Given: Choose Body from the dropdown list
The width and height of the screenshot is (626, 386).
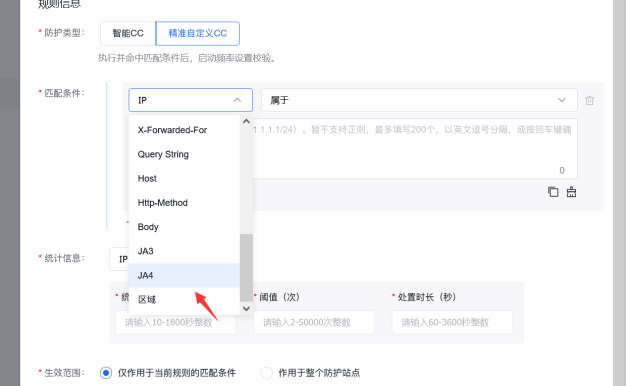Looking at the screenshot, I should (184, 227).
